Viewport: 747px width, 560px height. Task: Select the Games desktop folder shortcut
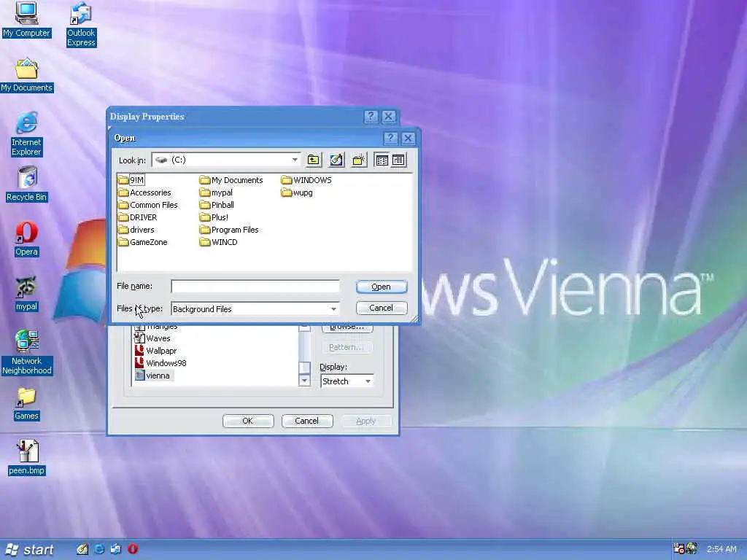coord(26,404)
